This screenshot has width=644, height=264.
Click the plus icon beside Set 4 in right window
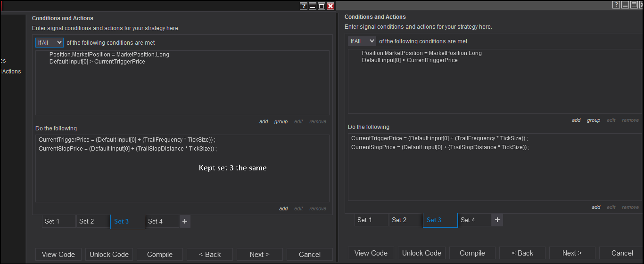497,220
